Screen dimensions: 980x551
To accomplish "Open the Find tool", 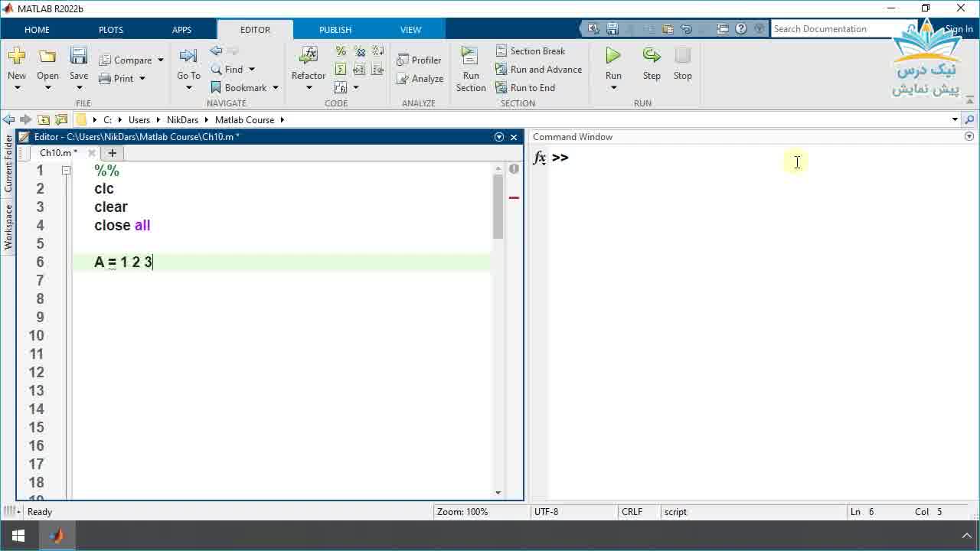I will pos(227,69).
